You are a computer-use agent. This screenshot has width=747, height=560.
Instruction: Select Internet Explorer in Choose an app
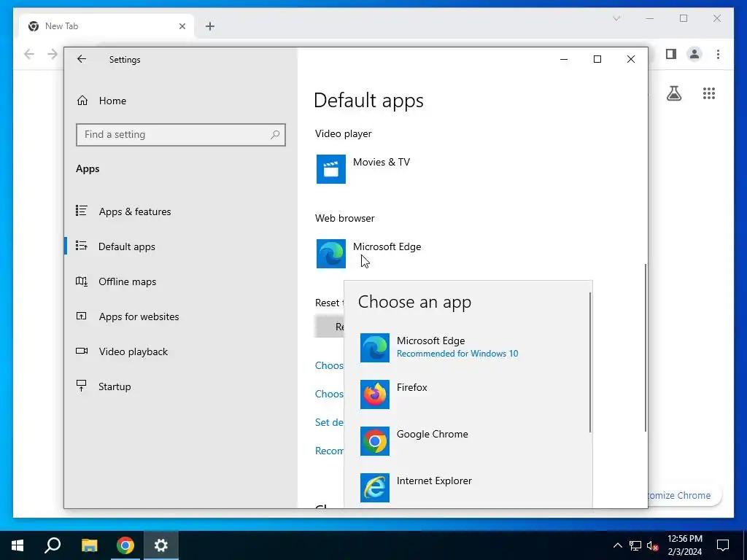468,488
